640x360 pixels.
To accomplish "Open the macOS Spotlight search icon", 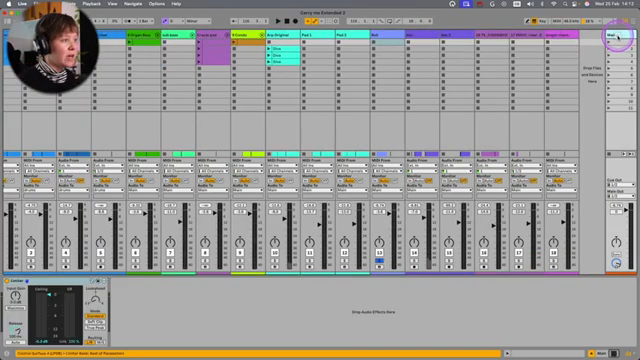I will click(x=565, y=4).
